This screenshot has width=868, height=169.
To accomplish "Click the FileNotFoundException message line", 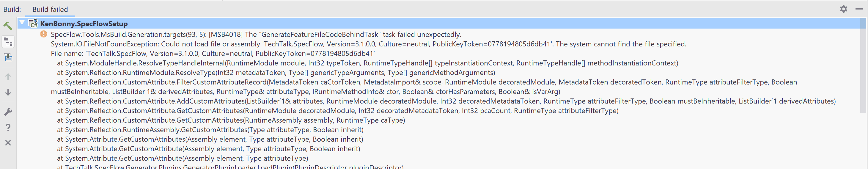I will [x=368, y=44].
